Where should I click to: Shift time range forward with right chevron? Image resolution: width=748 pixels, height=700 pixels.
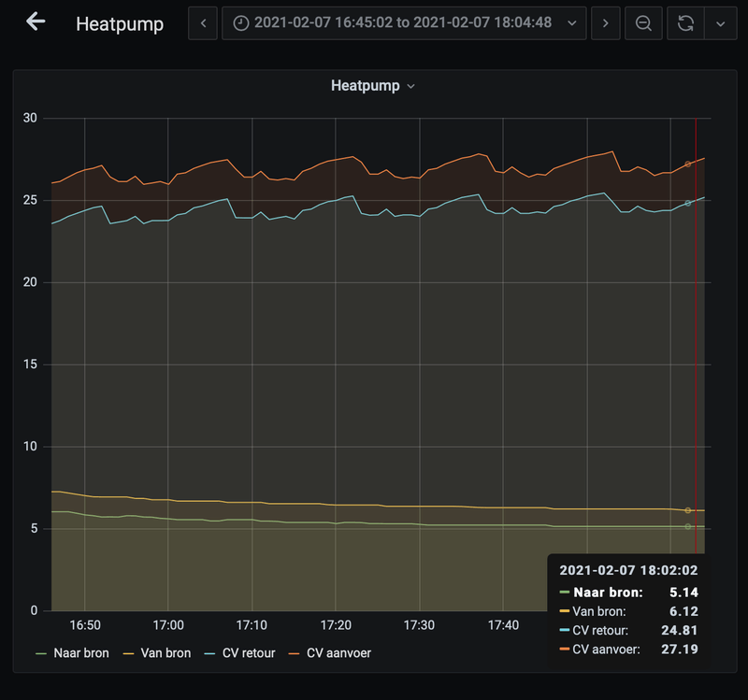pos(606,23)
